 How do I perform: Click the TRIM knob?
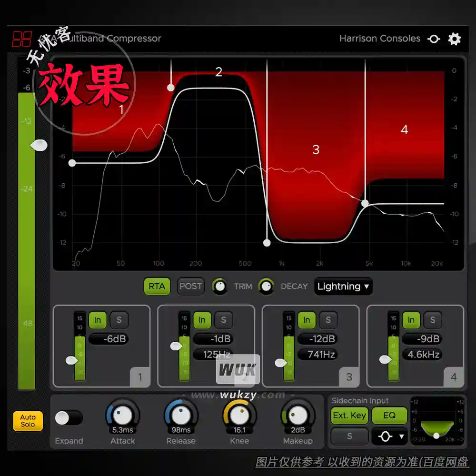(x=220, y=287)
